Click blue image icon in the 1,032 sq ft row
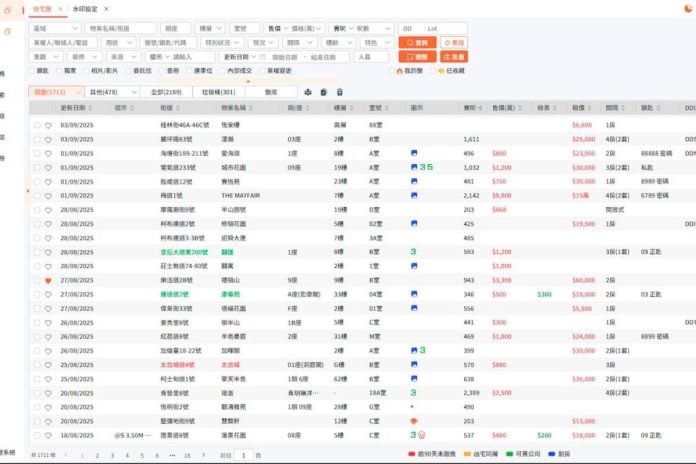 click(x=414, y=167)
